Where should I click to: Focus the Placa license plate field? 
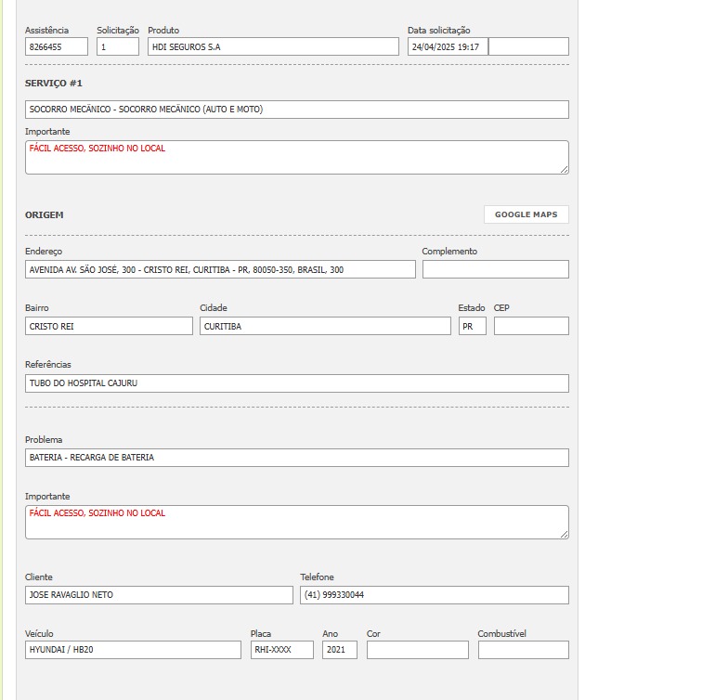[282, 650]
